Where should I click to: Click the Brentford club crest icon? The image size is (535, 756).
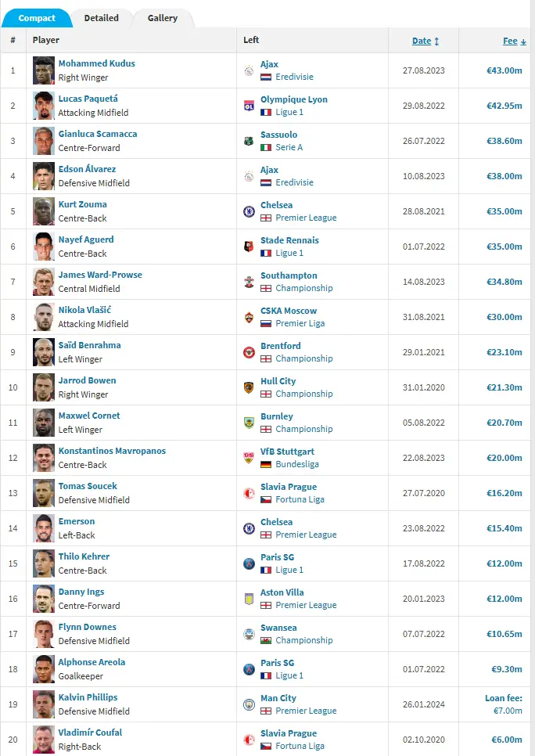249,352
